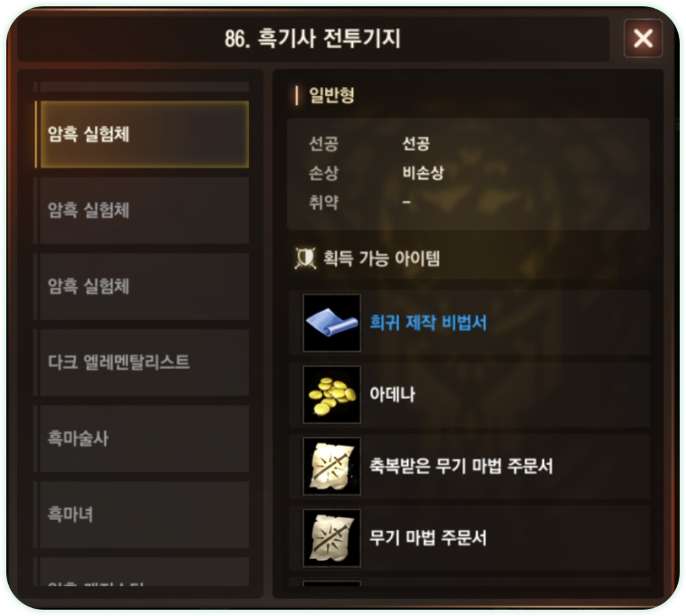Choose 다크 엘레멘탈리스트 in the monster list
The image size is (686, 616).
pos(142,363)
